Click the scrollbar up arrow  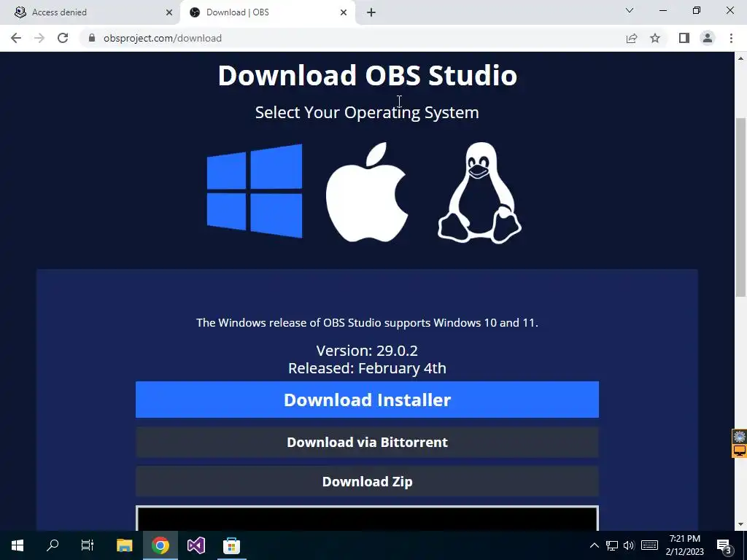pyautogui.click(x=740, y=58)
